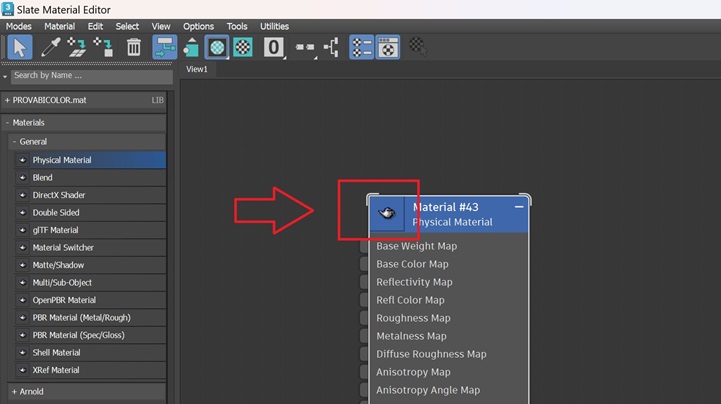Toggle Material/Map Browser panel button
Image resolution: width=721 pixels, height=404 pixels.
coord(362,47)
